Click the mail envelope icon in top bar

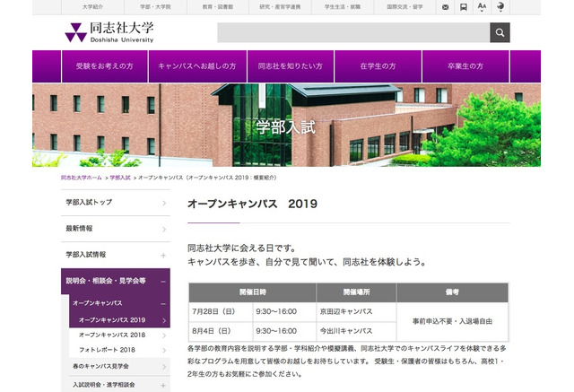click(445, 7)
